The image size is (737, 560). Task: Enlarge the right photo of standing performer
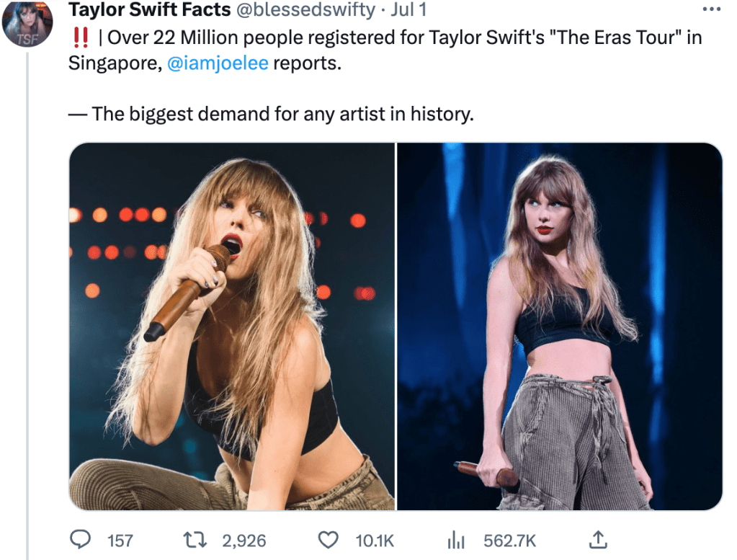(x=560, y=326)
